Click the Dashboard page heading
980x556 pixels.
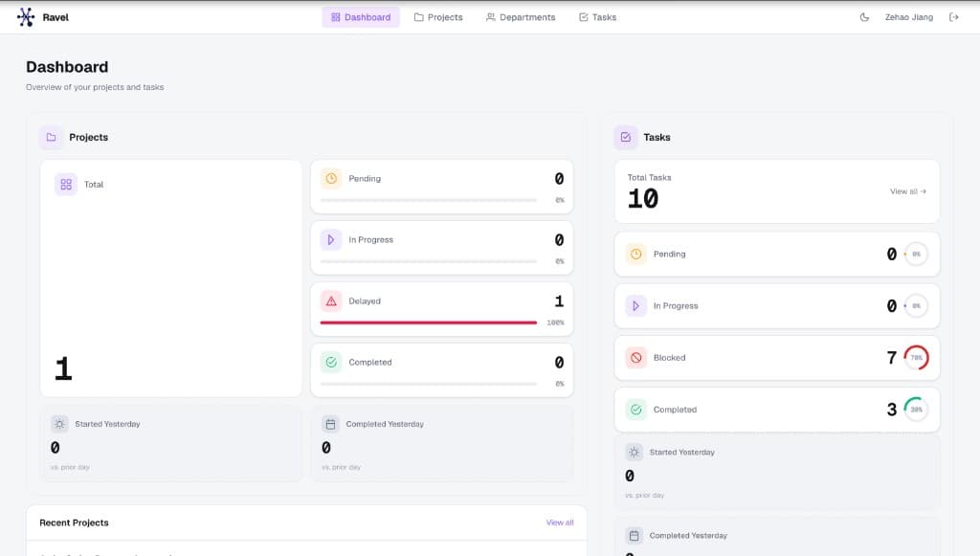coord(67,67)
